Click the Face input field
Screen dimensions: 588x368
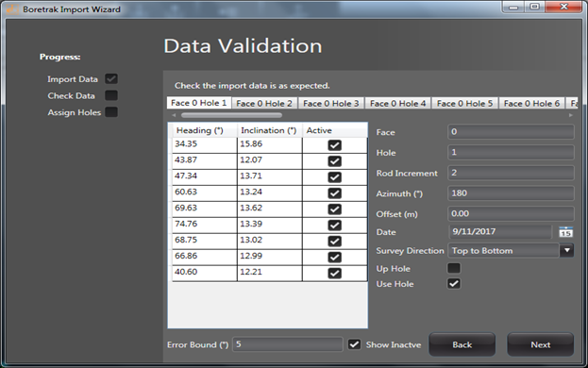(511, 131)
